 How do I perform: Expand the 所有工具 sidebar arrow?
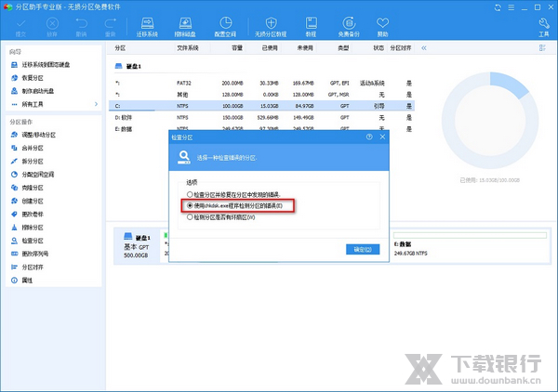tap(97, 103)
